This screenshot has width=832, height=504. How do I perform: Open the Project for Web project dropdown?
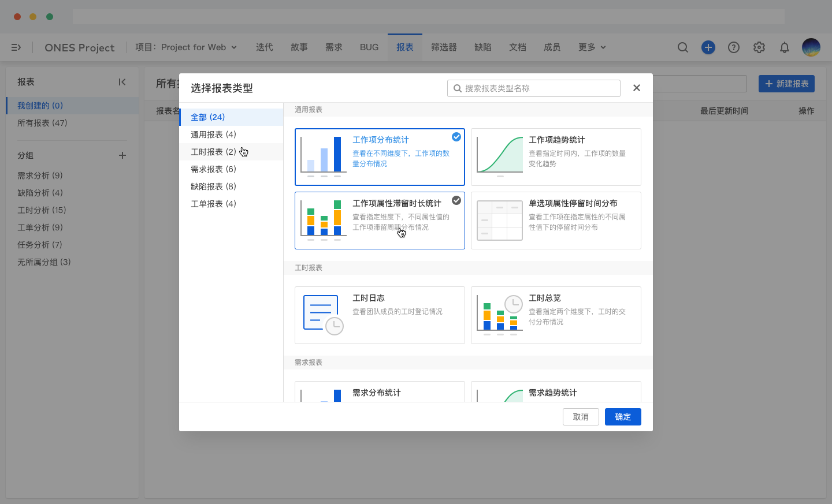(x=186, y=47)
